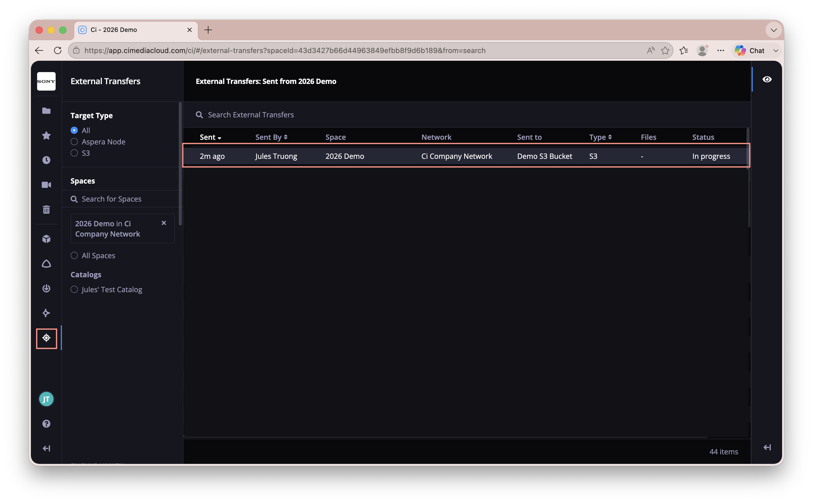Open the folder icon in left sidebar
The image size is (813, 504).
tap(46, 111)
